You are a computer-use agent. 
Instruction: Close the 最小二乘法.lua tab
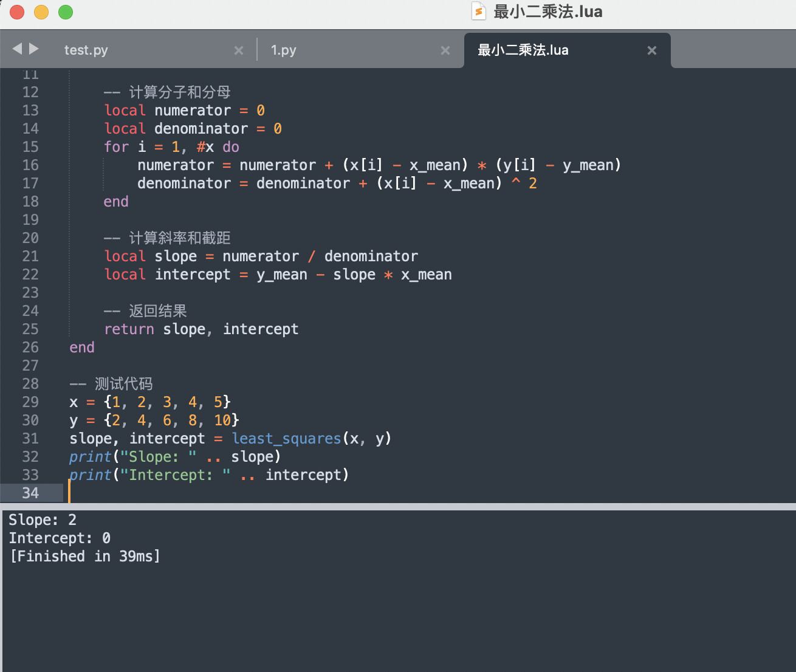(x=652, y=50)
